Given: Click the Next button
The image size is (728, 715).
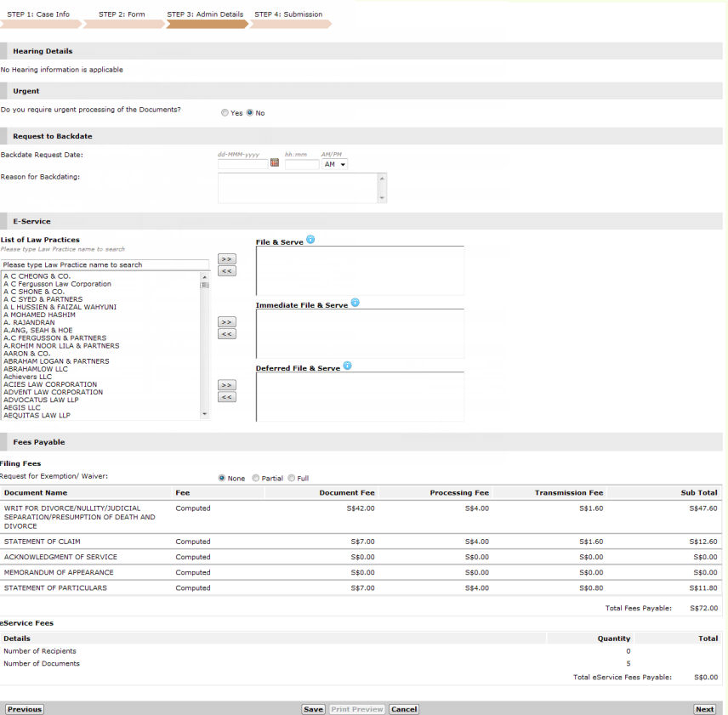Looking at the screenshot, I should pos(704,709).
